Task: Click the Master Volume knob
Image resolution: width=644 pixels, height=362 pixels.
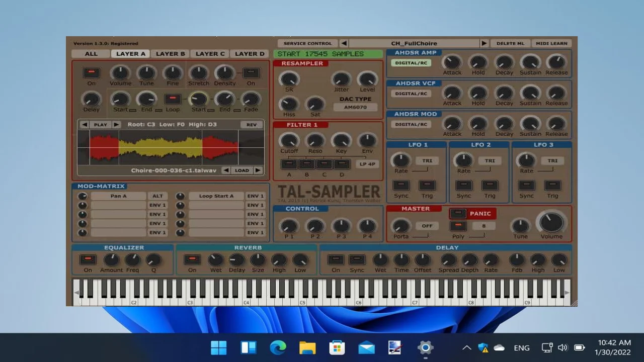Action: point(551,222)
